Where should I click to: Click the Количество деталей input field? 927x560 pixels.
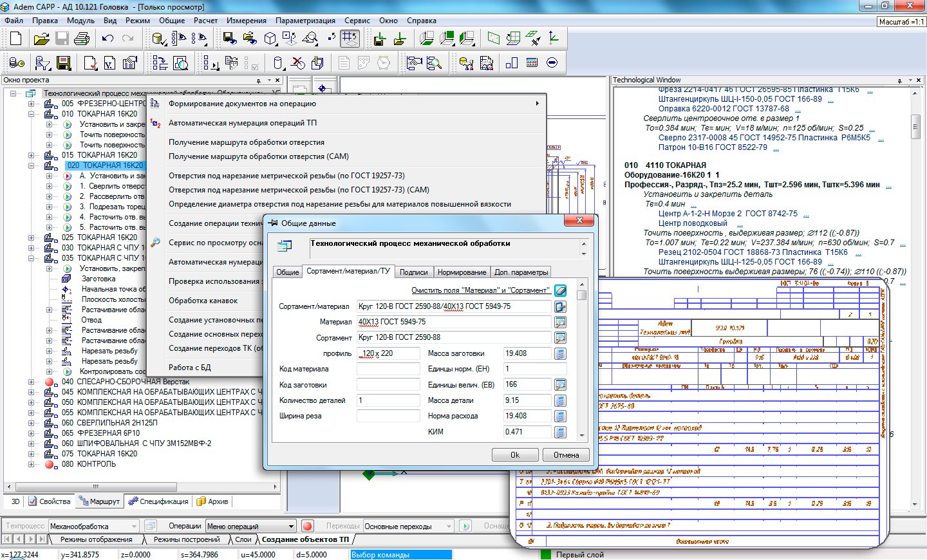388,400
